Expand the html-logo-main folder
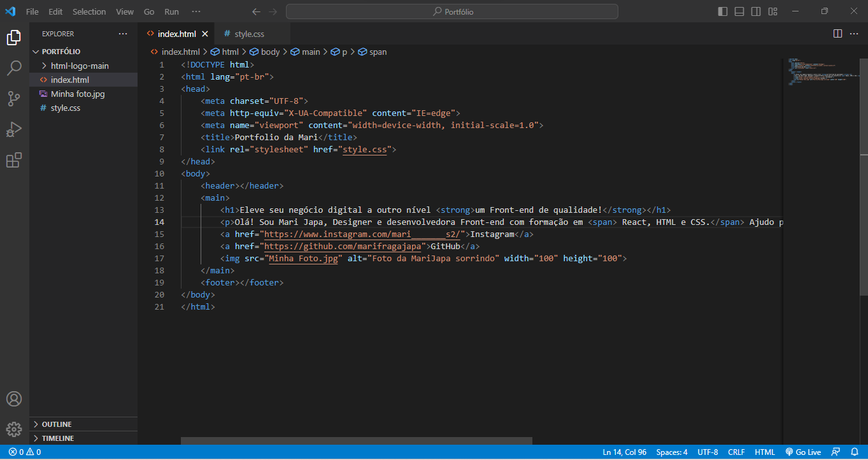The width and height of the screenshot is (868, 460). tap(83, 66)
